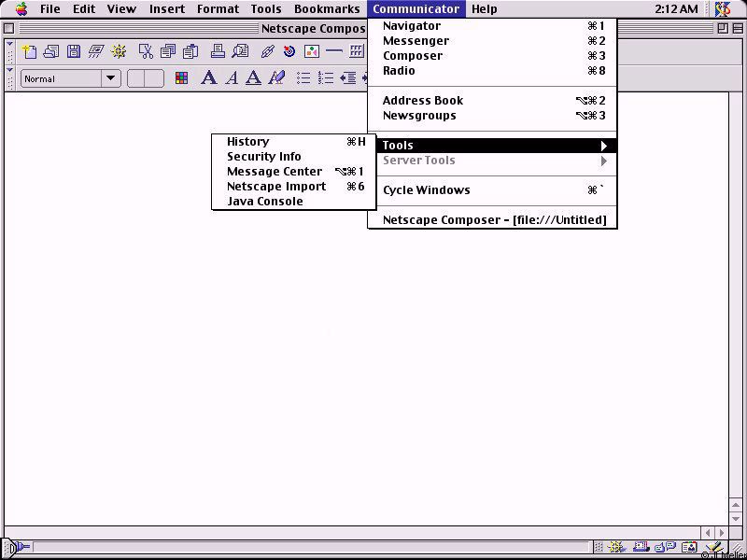The height and width of the screenshot is (560, 747).
Task: Click the Insert Image icon
Action: pyautogui.click(x=312, y=51)
